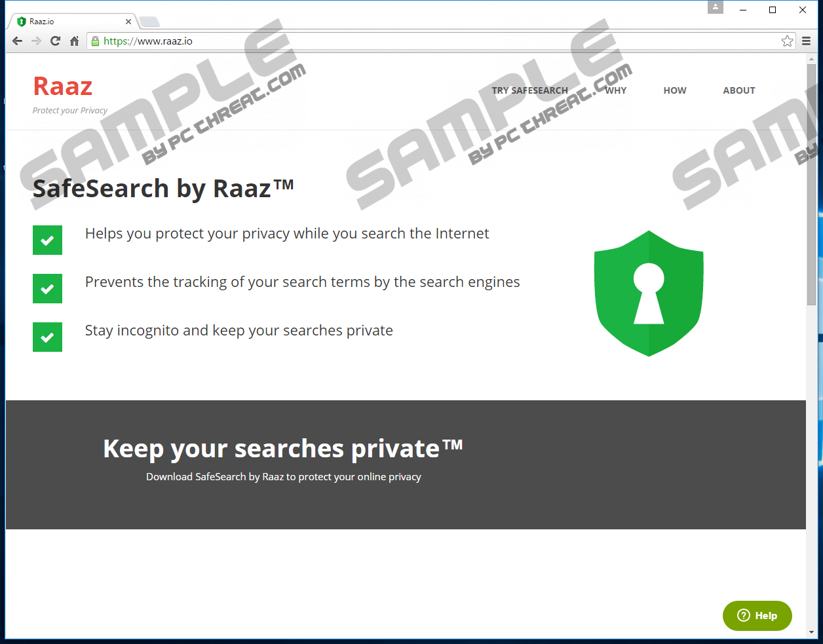This screenshot has height=644, width=823.
Task: Click checkmark beside 'Stay incognito'
Action: coord(47,337)
